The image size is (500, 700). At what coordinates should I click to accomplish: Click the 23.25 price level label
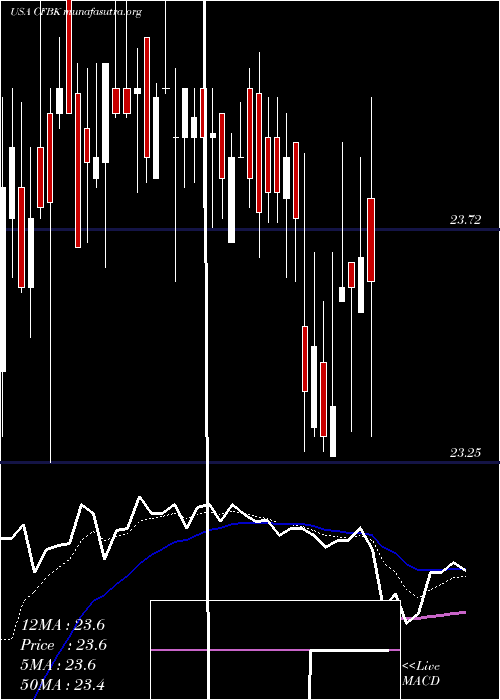point(465,453)
